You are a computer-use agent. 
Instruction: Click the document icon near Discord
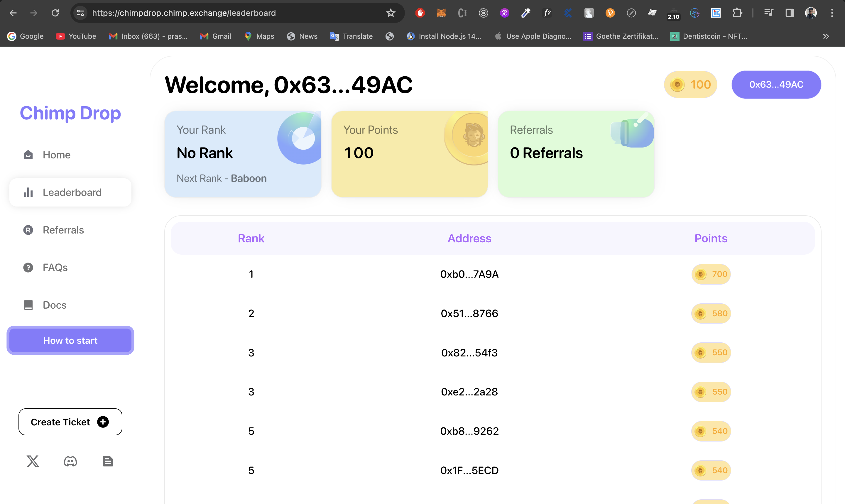pos(108,461)
